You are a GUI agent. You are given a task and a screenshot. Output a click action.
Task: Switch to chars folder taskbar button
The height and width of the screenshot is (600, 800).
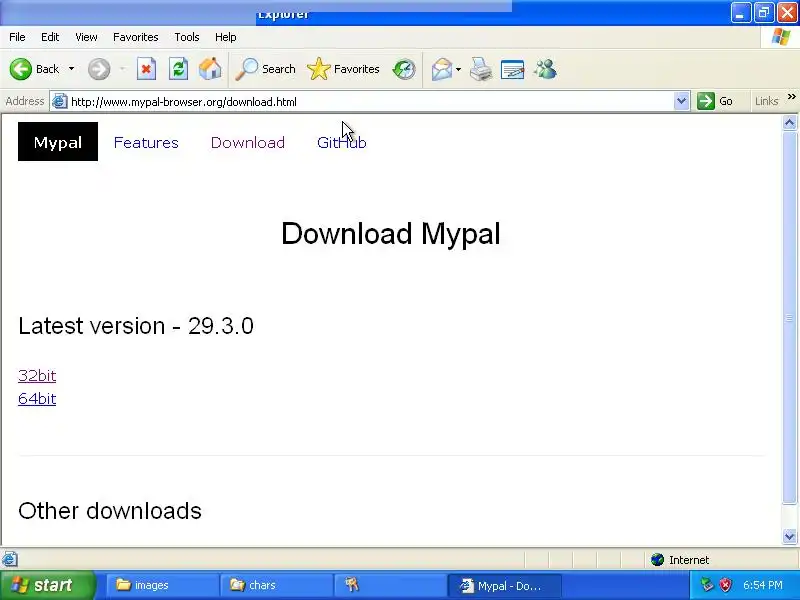(277, 585)
